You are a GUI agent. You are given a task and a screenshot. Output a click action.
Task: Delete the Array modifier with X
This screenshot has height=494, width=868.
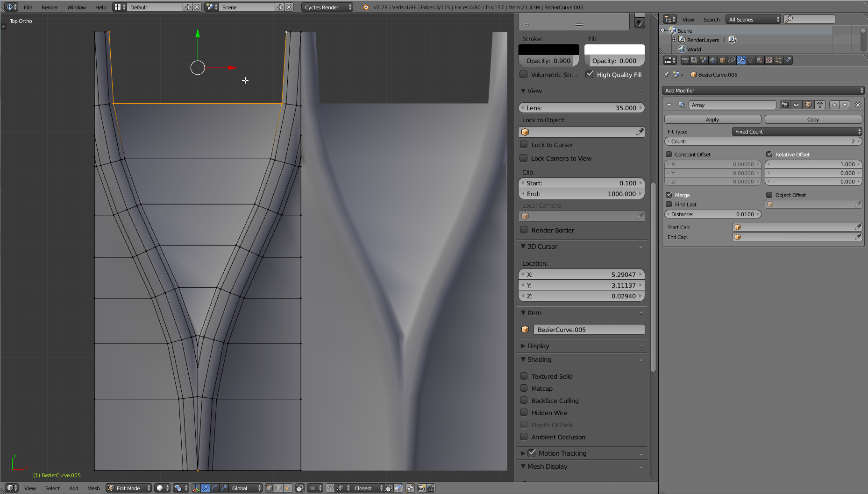pos(858,105)
